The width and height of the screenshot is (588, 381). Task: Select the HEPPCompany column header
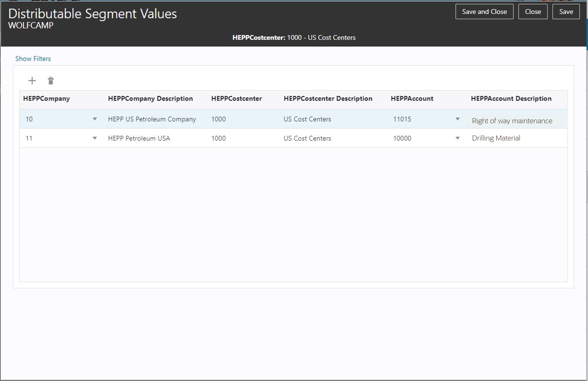(46, 99)
